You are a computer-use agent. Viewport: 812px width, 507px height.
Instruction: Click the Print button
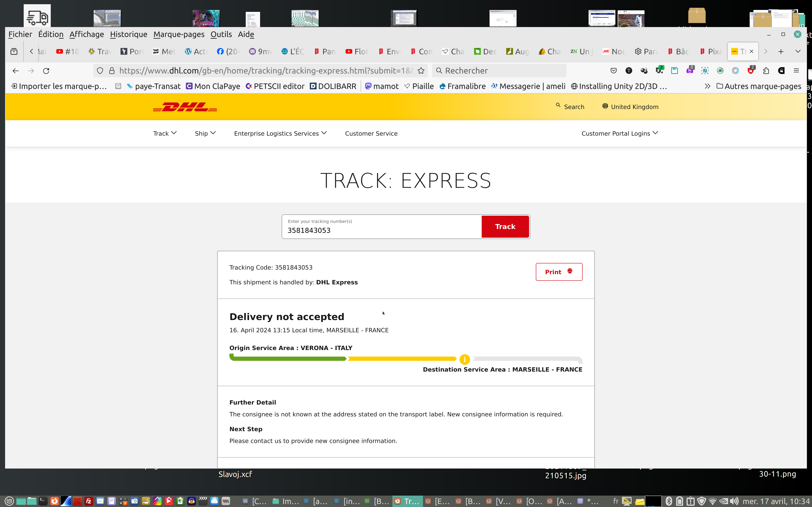point(559,272)
